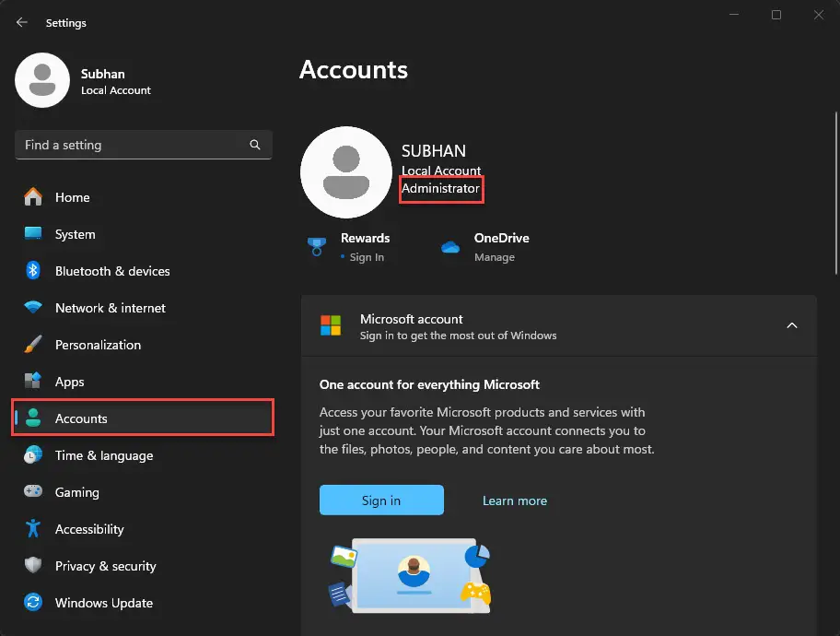Click the Find a setting search box
Screen dimensions: 840x636
pos(129,145)
